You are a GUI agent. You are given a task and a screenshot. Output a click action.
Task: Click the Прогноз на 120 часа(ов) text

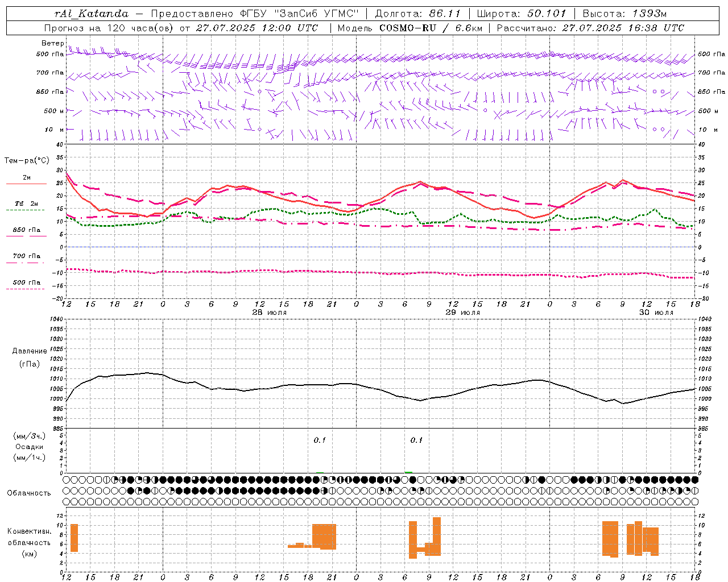(109, 28)
